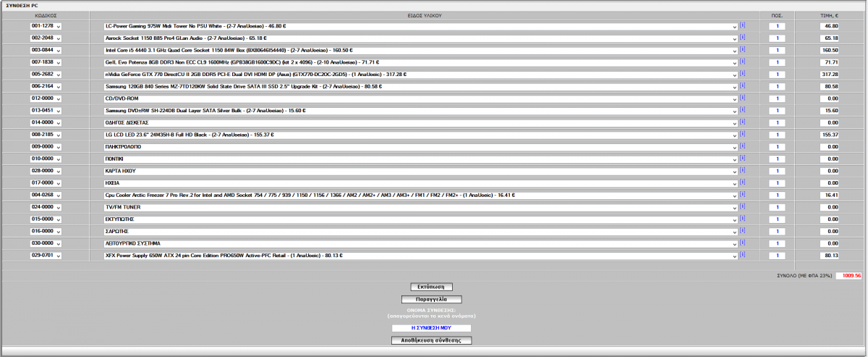
Task: Open info icon for ΣΑΡΩΤΗΣ row
Action: click(742, 231)
